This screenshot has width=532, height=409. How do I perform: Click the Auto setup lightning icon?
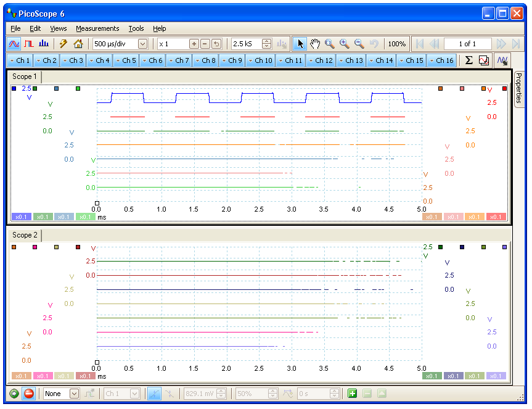pyautogui.click(x=63, y=44)
